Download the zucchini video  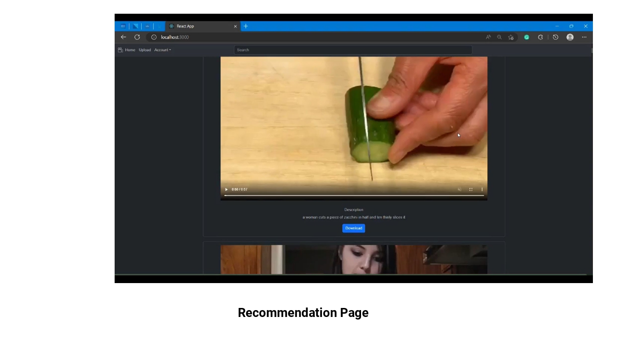point(353,228)
